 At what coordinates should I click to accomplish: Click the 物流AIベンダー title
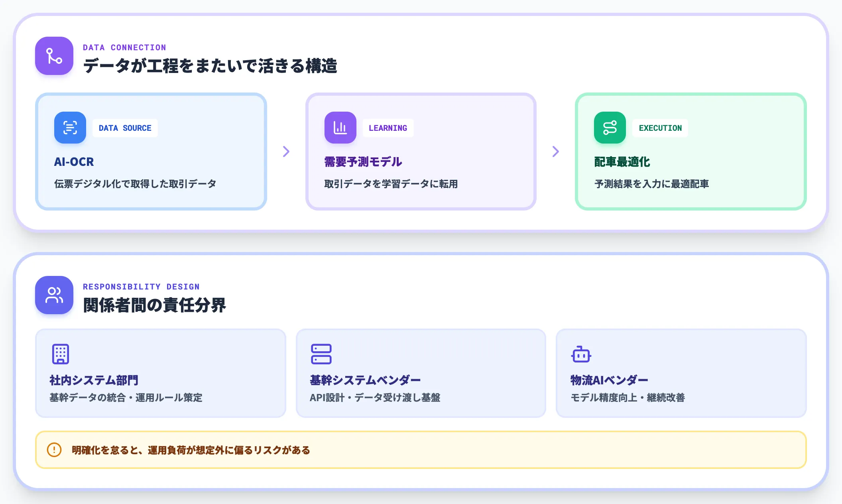pyautogui.click(x=609, y=380)
